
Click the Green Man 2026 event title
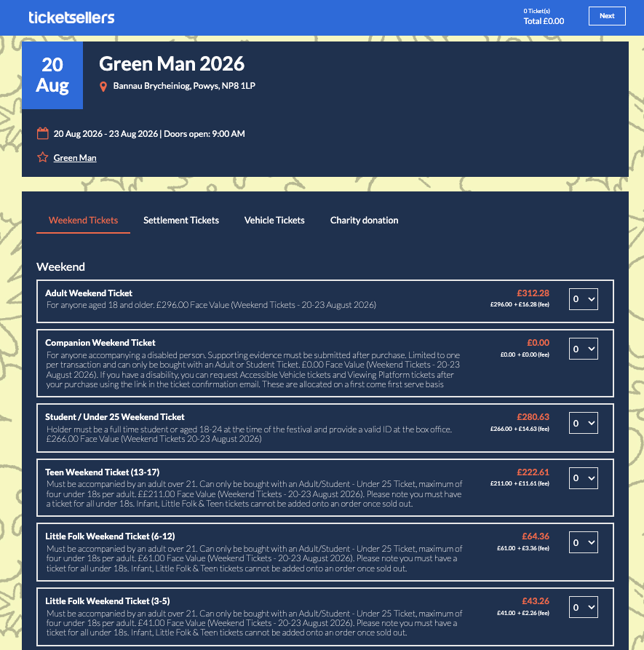coord(172,63)
